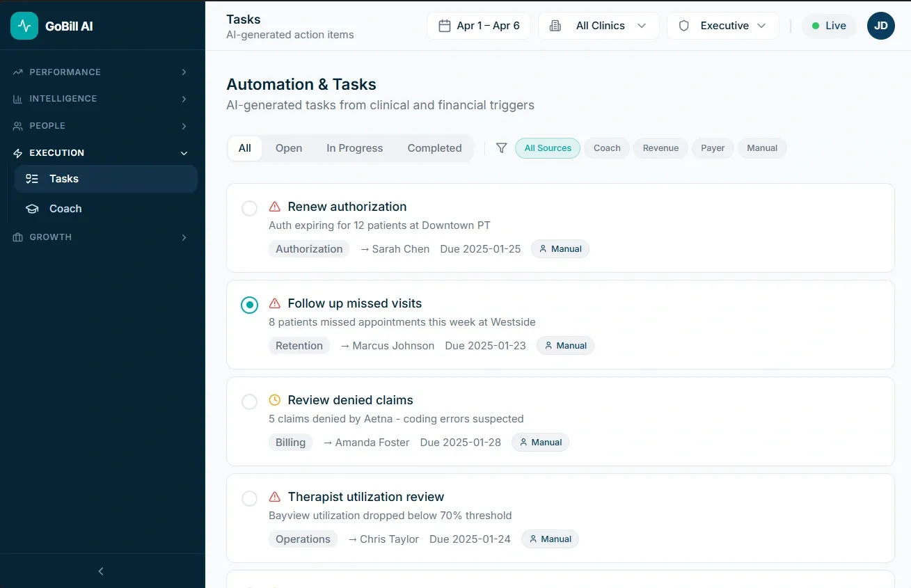
Task: Click the People icon in sidebar
Action: tap(17, 126)
